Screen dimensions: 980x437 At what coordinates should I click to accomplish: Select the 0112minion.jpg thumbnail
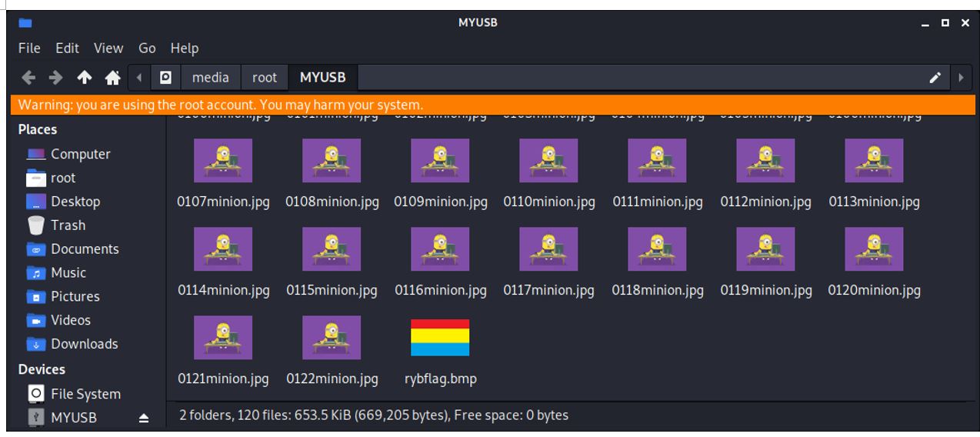click(x=765, y=160)
